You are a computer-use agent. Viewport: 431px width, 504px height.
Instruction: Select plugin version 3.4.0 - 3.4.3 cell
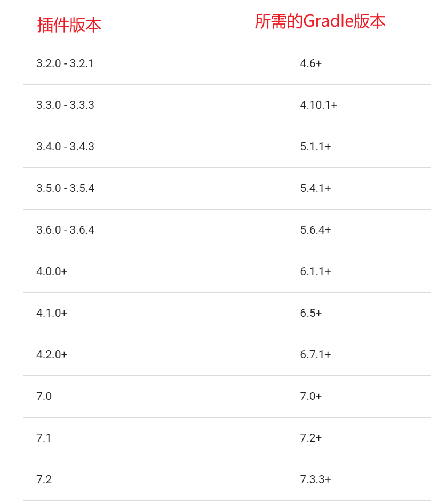click(x=65, y=147)
